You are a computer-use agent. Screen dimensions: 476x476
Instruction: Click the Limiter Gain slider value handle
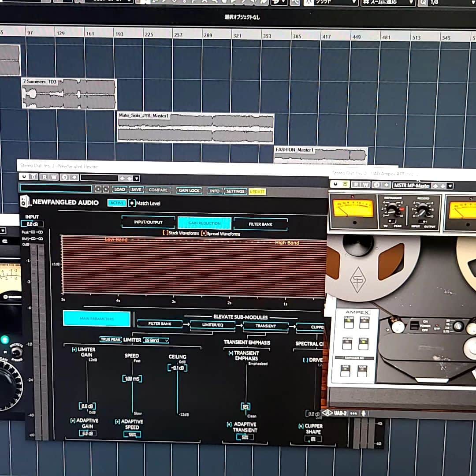pos(87,406)
